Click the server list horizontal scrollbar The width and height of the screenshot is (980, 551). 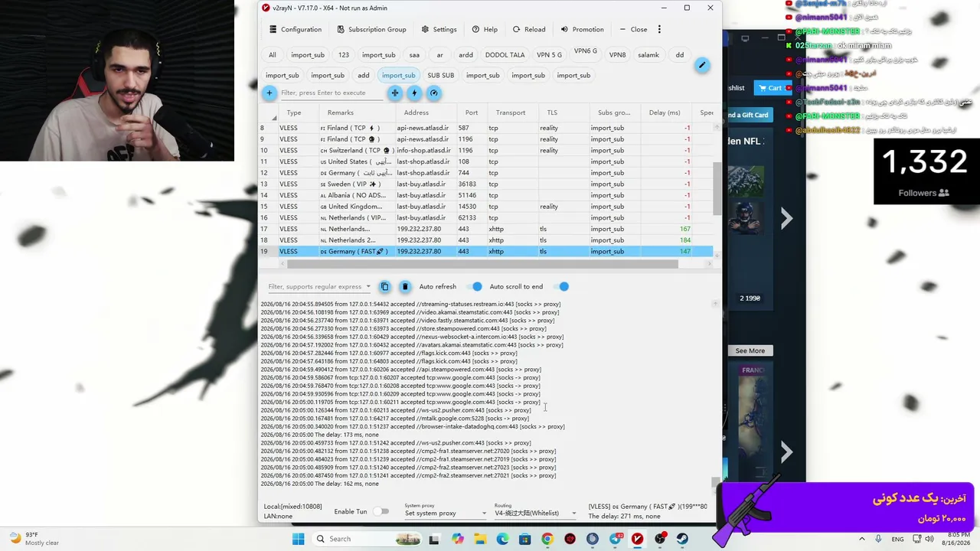(482, 264)
